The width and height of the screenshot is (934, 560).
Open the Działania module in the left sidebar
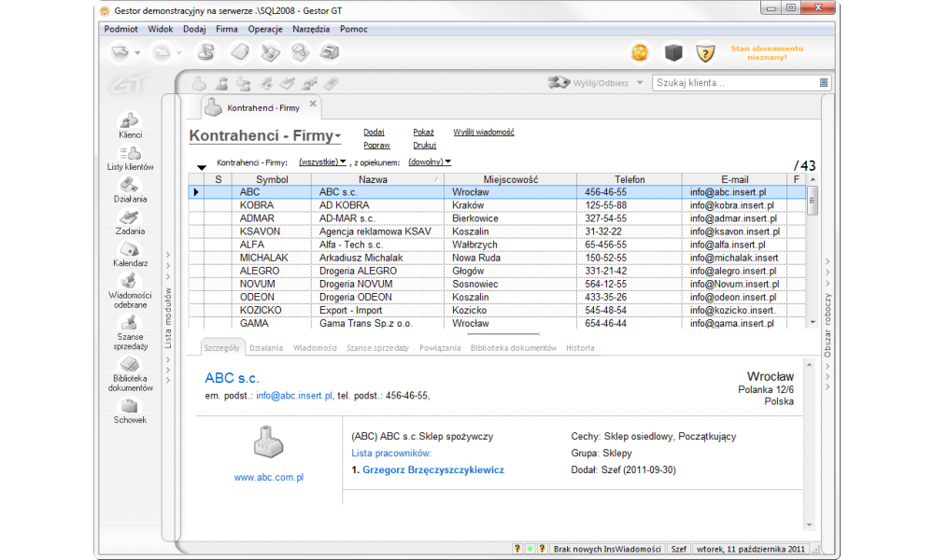[x=130, y=190]
